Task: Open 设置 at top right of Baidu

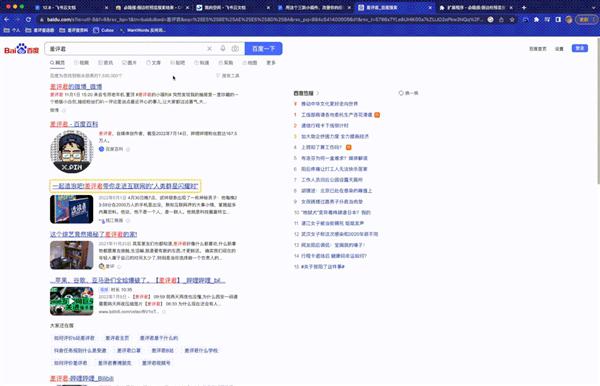Action: [x=559, y=49]
